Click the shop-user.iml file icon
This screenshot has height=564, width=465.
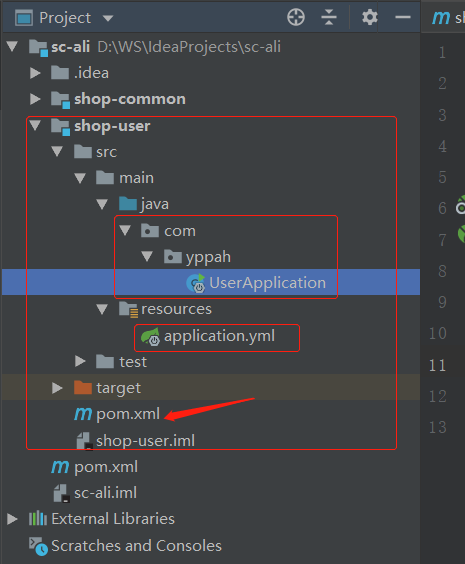(x=85, y=441)
